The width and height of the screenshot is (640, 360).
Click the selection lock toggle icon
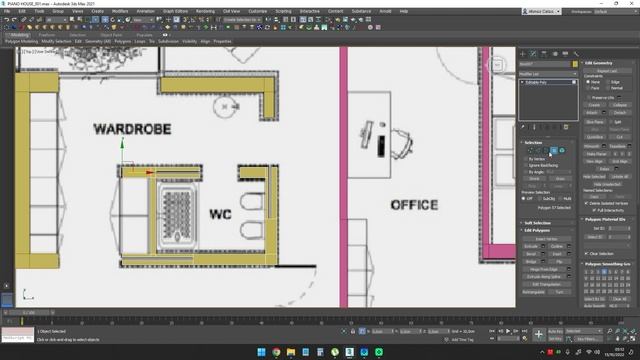(353, 331)
